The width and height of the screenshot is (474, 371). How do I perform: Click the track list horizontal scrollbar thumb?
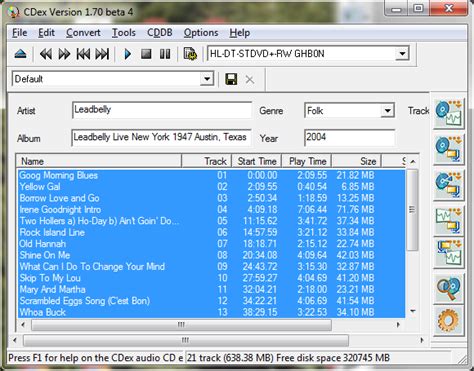click(x=181, y=325)
